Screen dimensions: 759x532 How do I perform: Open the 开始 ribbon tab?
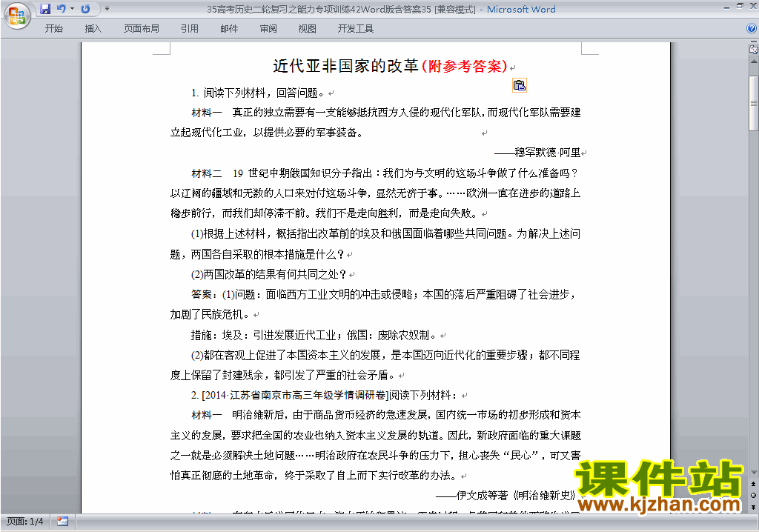[54, 29]
